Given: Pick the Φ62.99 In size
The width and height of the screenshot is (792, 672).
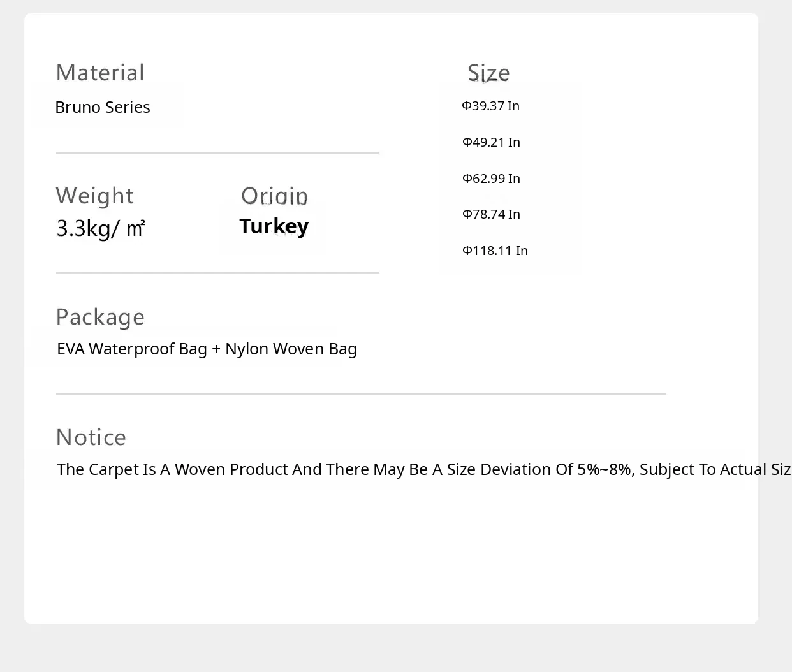Looking at the screenshot, I should 491,179.
